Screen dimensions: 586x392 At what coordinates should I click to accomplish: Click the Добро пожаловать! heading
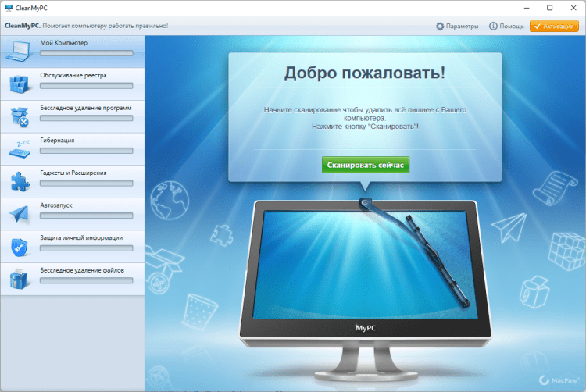(365, 73)
